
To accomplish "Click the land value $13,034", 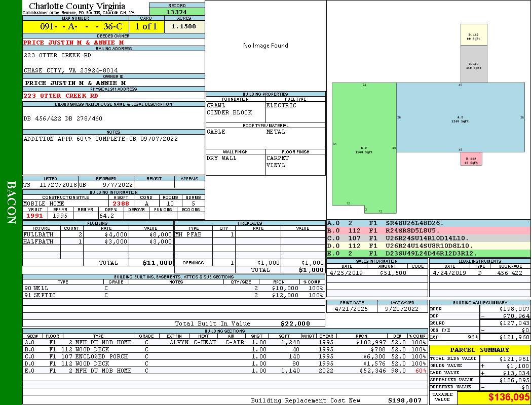I will coord(516,373).
